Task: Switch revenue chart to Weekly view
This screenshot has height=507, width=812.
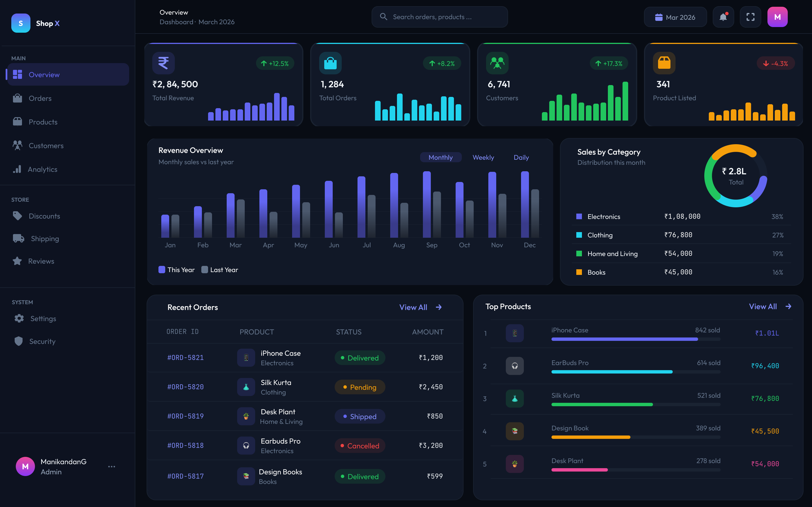Action: (483, 157)
